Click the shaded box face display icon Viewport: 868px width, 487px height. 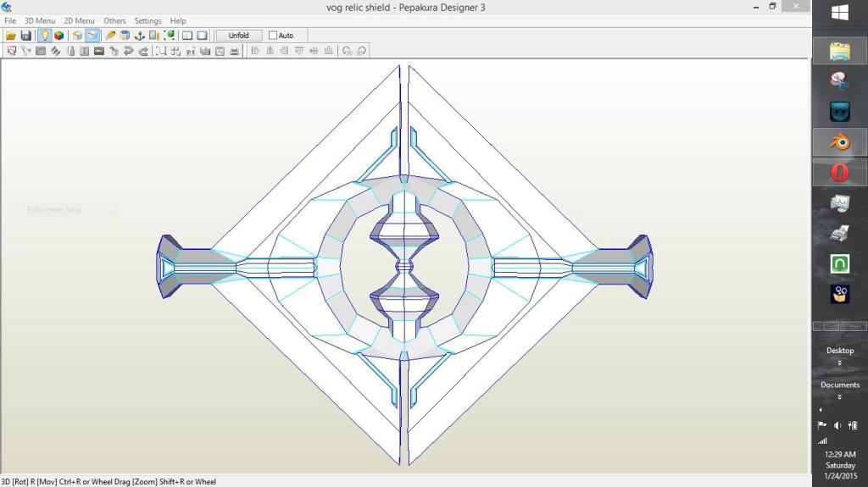pyautogui.click(x=77, y=36)
